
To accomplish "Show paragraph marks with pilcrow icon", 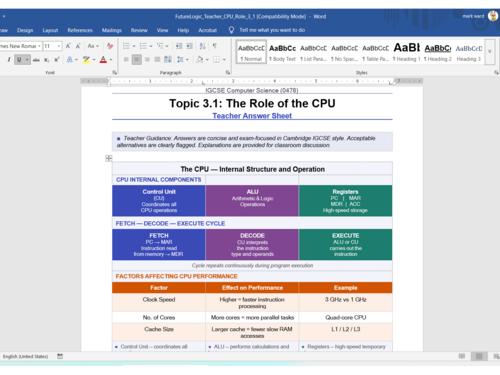I will pos(215,46).
